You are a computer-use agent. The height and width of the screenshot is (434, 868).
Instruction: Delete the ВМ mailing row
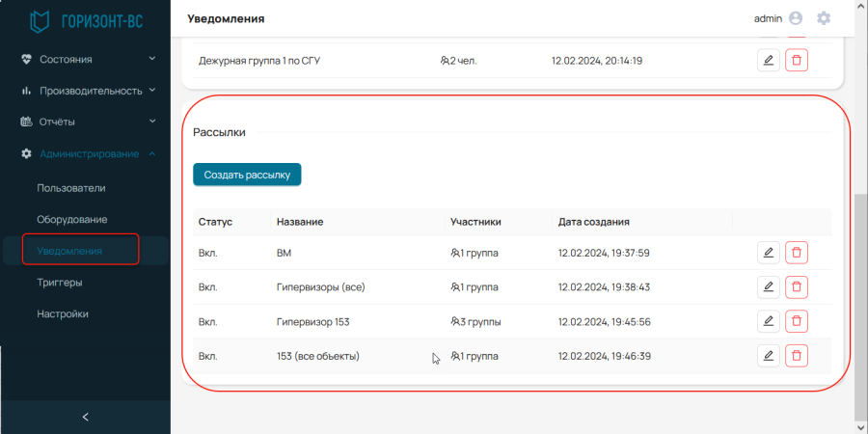pyautogui.click(x=797, y=253)
